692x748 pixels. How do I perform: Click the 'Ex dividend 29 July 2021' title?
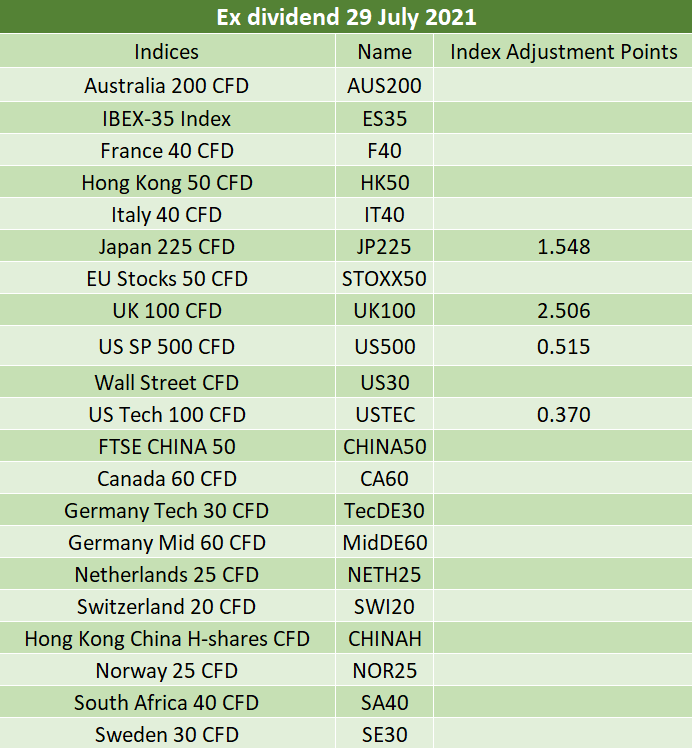pos(346,17)
